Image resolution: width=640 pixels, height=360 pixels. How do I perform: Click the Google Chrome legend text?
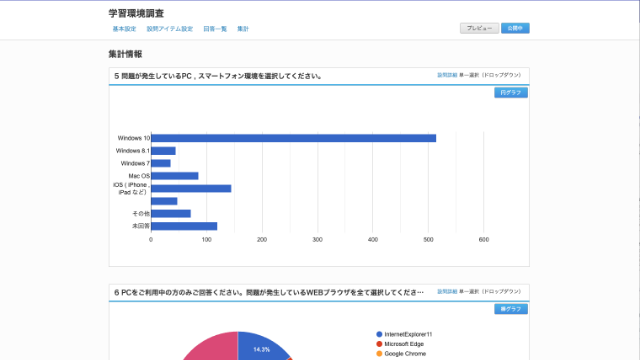tap(405, 354)
